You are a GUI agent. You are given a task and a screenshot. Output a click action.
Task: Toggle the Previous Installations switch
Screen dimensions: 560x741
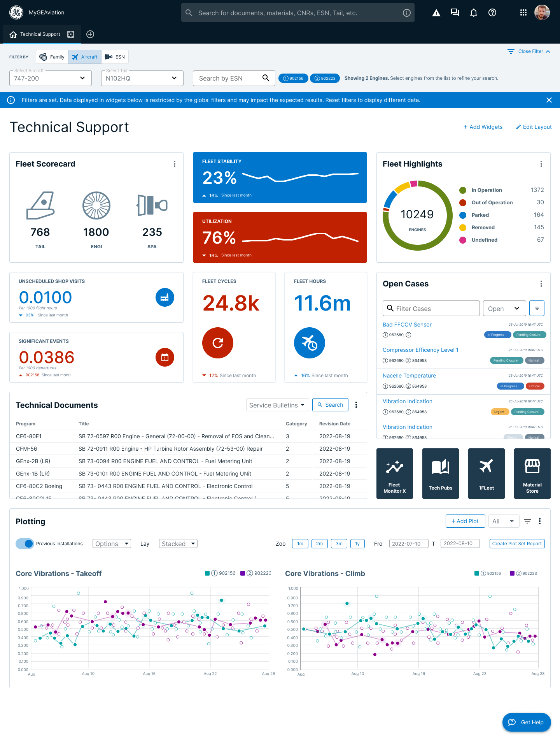tap(24, 544)
